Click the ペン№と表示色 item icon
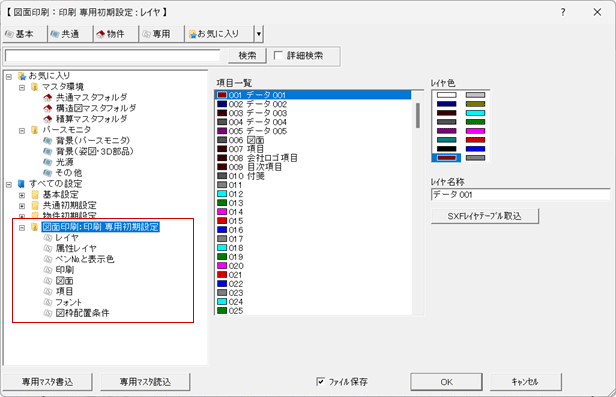This screenshot has height=397, width=616. click(x=48, y=259)
